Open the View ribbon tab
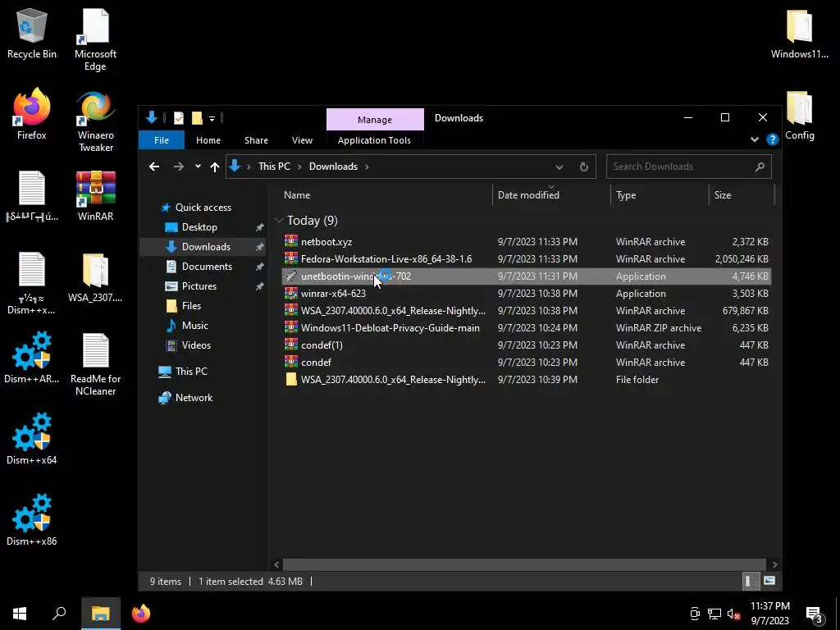 point(302,139)
